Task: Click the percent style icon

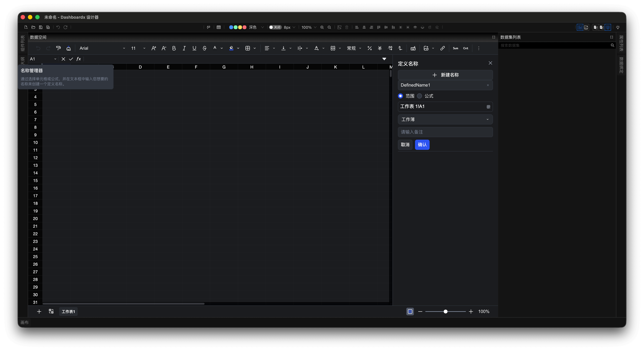Action: tap(370, 48)
